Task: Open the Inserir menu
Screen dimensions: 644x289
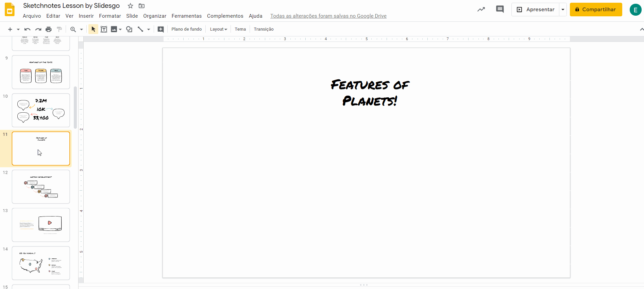Action: pyautogui.click(x=86, y=16)
